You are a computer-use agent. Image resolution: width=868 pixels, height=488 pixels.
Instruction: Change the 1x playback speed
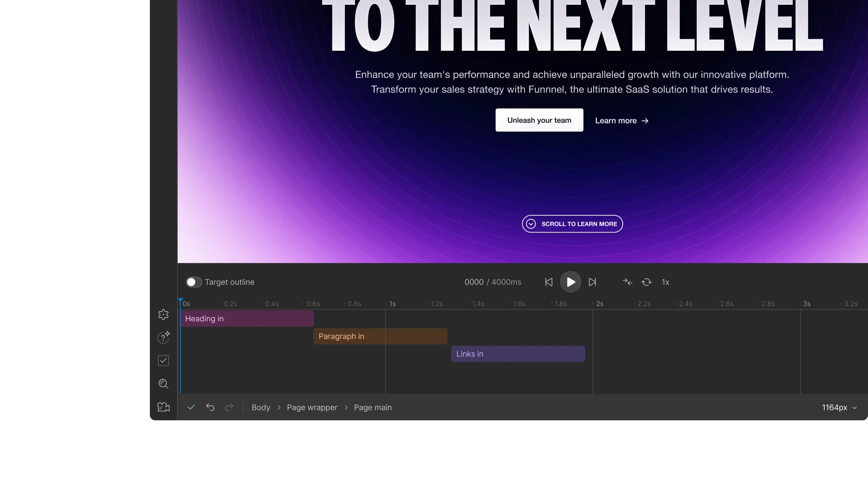(x=665, y=282)
